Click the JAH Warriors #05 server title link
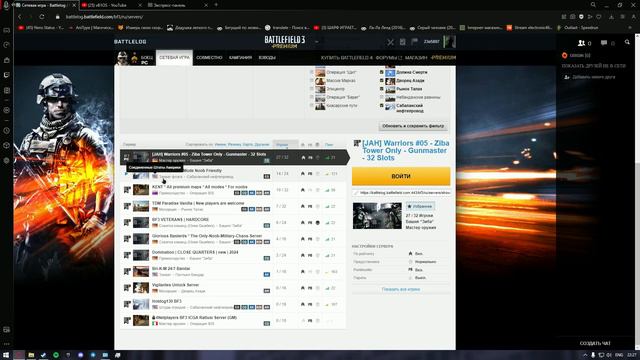 tap(405, 151)
